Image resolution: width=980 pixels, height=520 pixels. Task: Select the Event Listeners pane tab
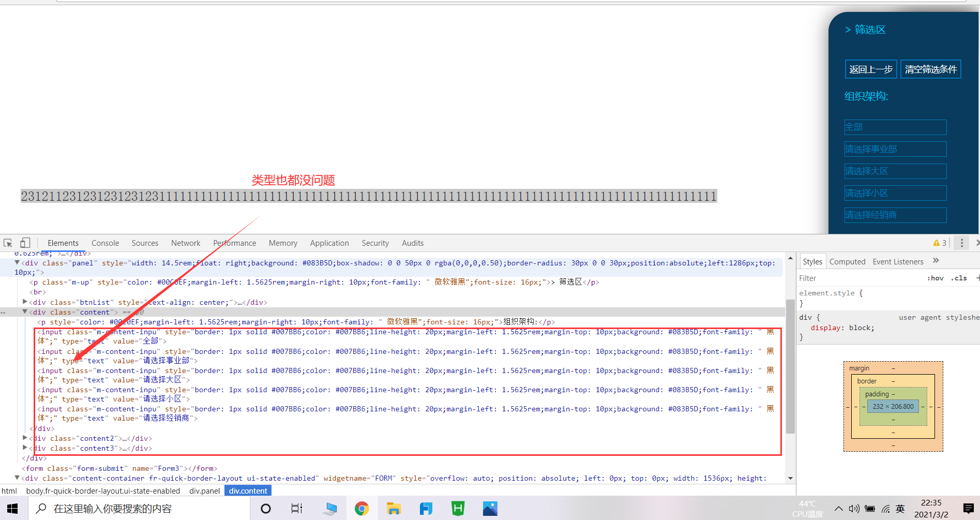tap(898, 261)
